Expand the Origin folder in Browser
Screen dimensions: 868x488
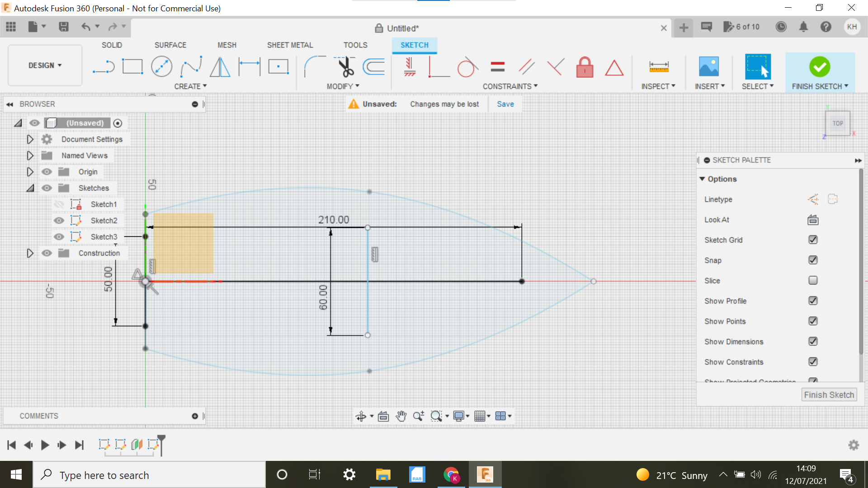[x=29, y=172]
